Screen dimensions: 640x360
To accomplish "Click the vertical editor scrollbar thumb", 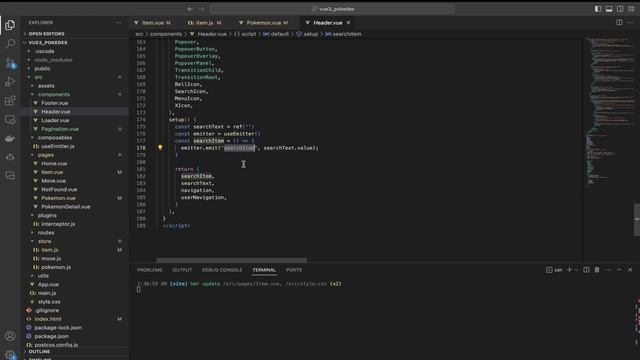I will 637,220.
